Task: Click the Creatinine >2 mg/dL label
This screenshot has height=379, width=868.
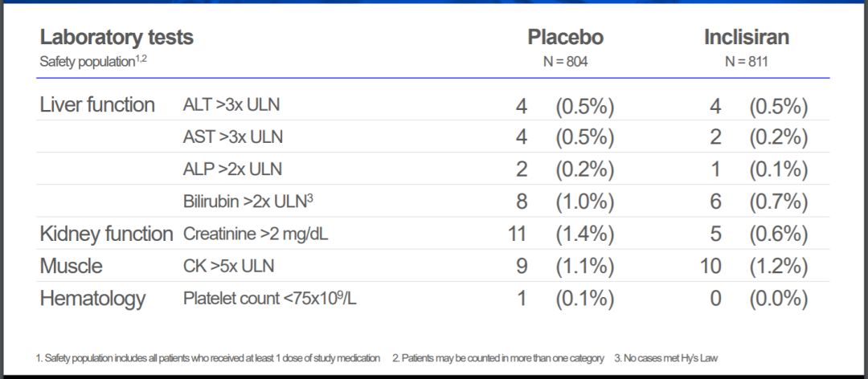Action: [x=256, y=234]
